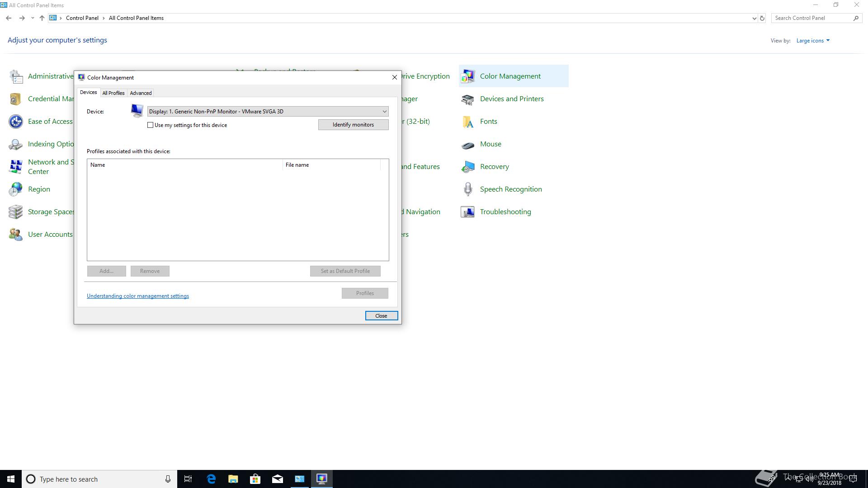Open the Fonts folder icon
Image resolution: width=868 pixels, height=488 pixels.
468,122
